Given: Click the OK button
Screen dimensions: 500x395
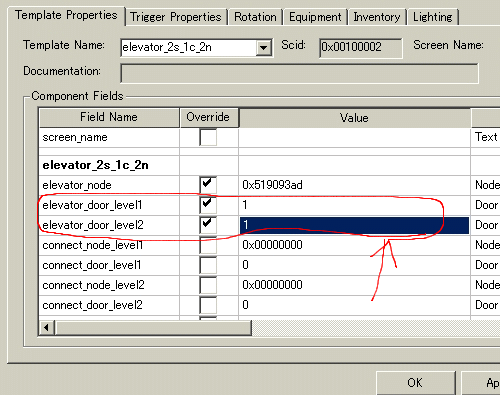Looking at the screenshot, I should pyautogui.click(x=415, y=383).
